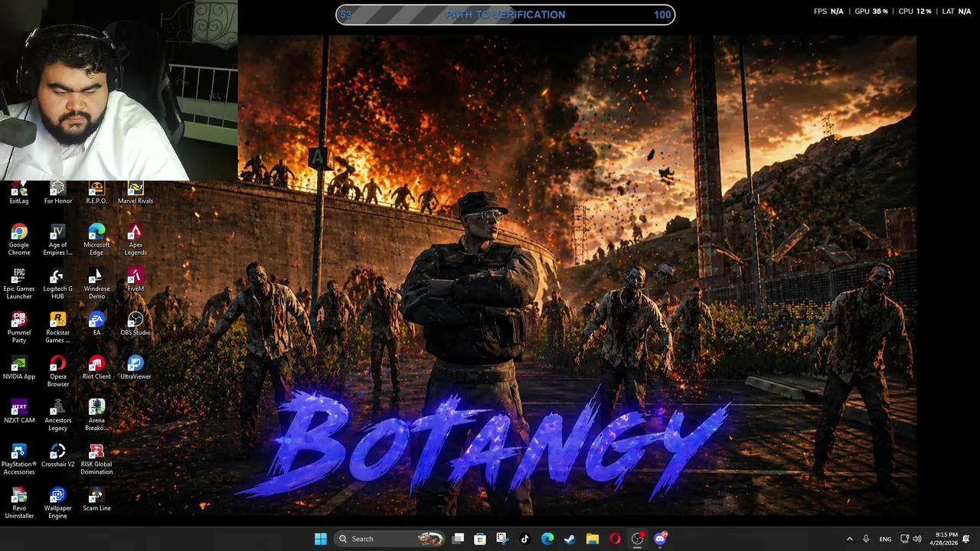Open Steam from the taskbar
The width and height of the screenshot is (980, 551).
570,539
